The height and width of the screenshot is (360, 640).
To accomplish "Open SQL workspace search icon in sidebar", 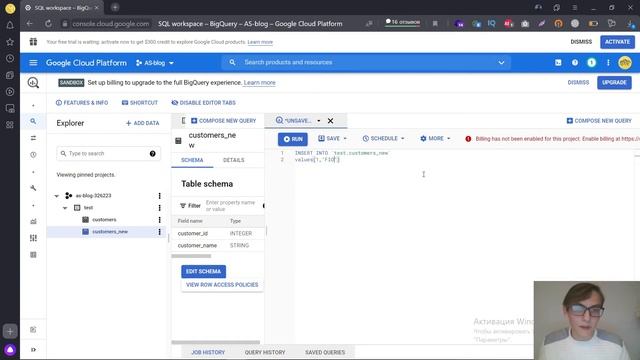I will point(33,121).
